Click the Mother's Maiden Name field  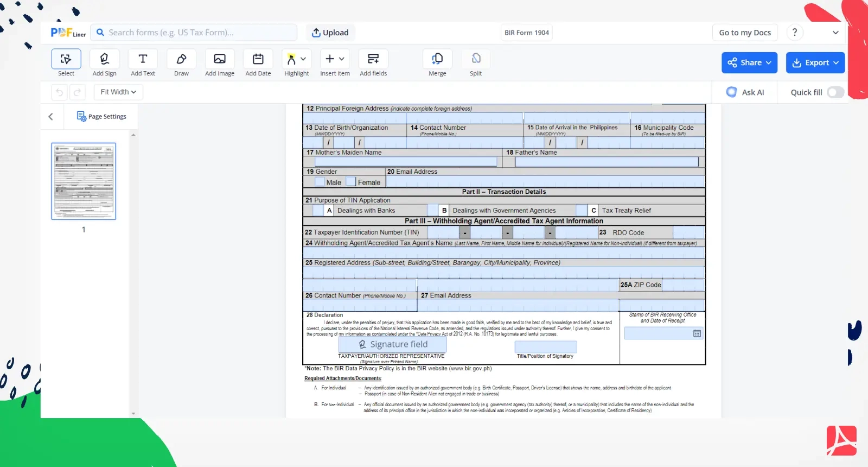pos(406,162)
